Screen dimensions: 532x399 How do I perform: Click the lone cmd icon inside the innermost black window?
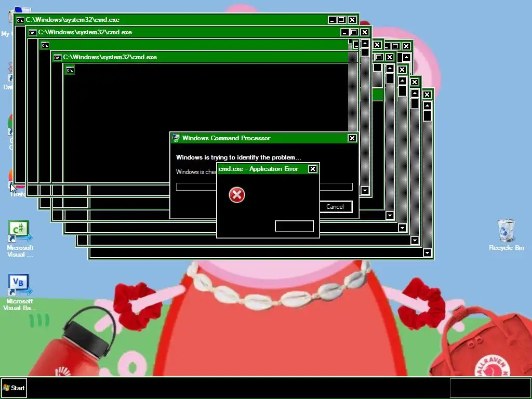click(x=70, y=70)
